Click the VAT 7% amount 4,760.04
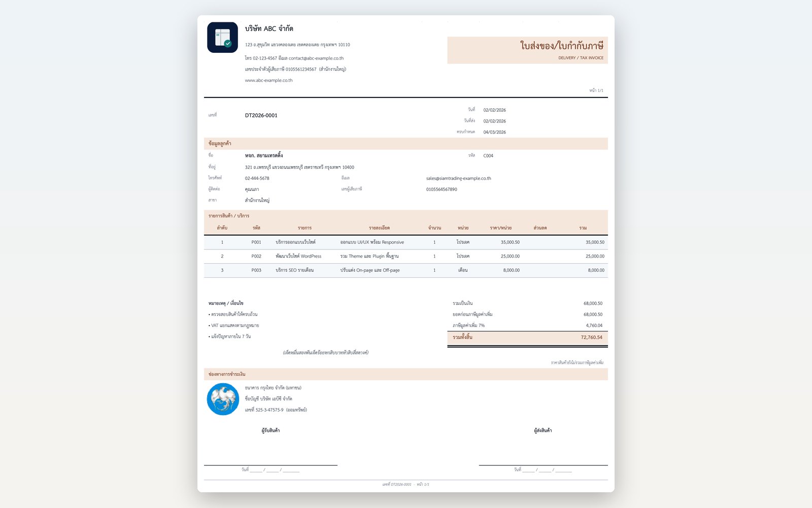Viewport: 812px width, 508px height. click(594, 326)
